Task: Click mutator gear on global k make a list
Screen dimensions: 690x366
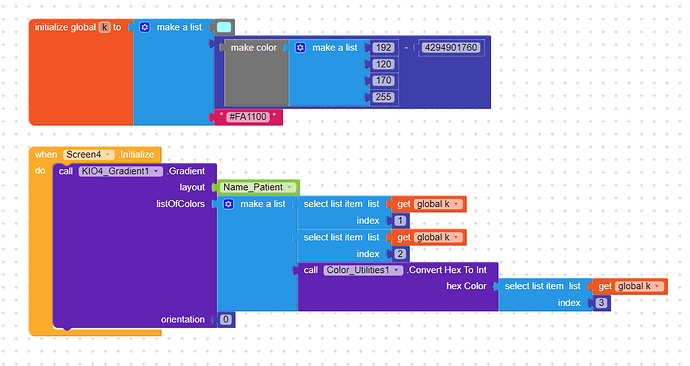Action: 144,27
